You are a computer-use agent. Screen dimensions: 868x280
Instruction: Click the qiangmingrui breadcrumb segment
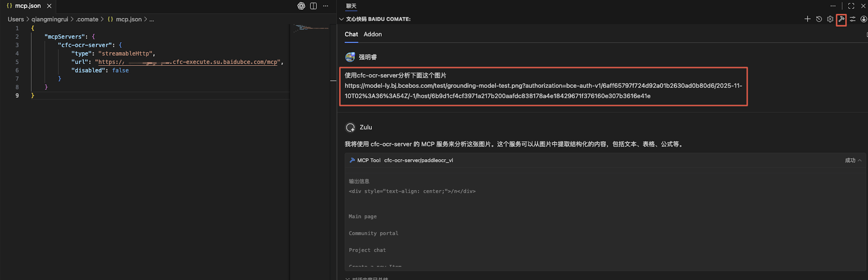coord(50,20)
